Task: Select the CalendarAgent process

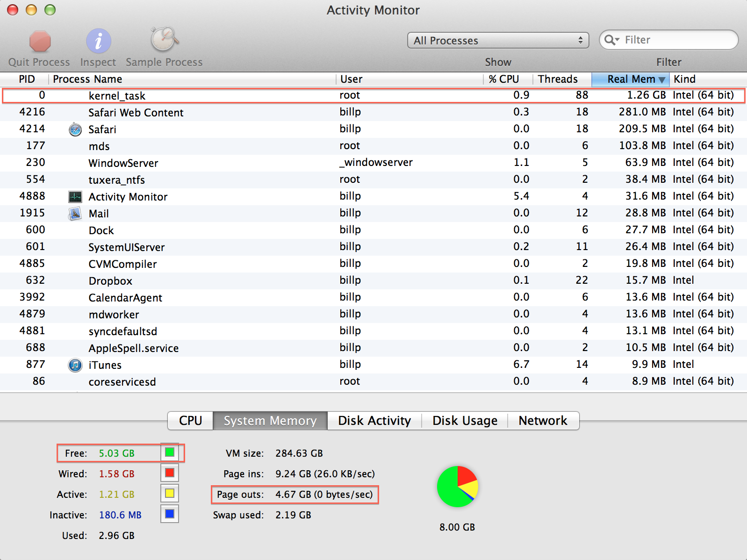Action: click(373, 297)
